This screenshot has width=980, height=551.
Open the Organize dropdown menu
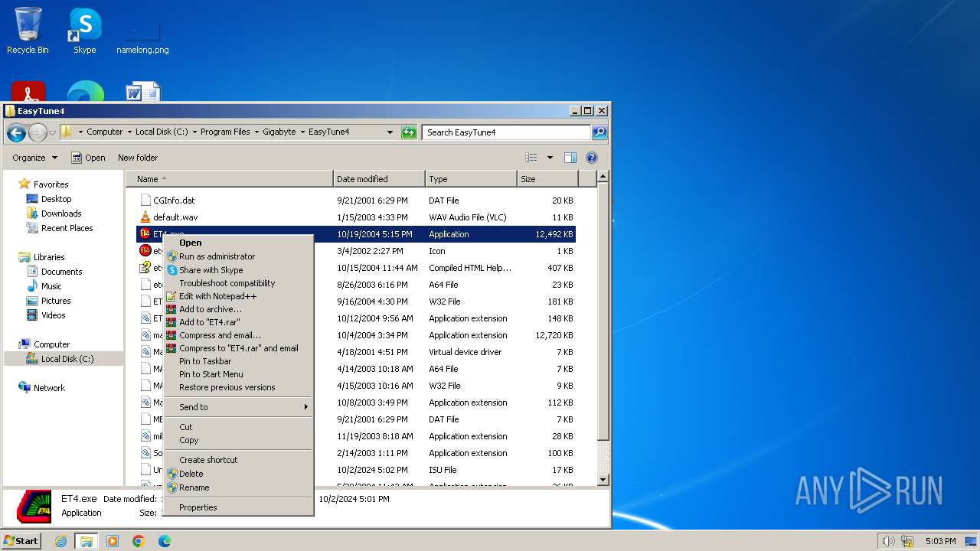pyautogui.click(x=34, y=158)
